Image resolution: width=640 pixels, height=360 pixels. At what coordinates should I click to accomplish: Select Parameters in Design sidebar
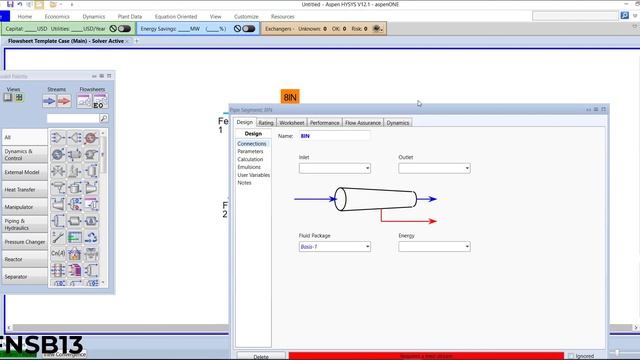point(250,151)
